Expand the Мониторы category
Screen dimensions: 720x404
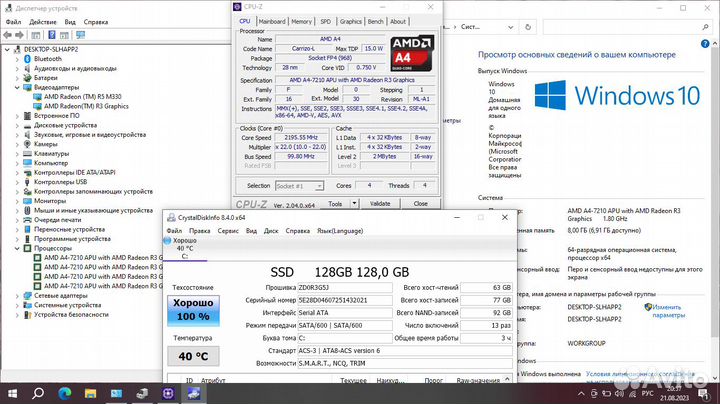(17, 201)
